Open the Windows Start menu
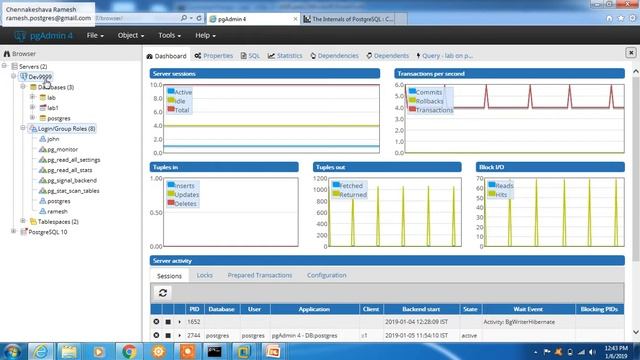The width and height of the screenshot is (640, 360). coord(12,351)
